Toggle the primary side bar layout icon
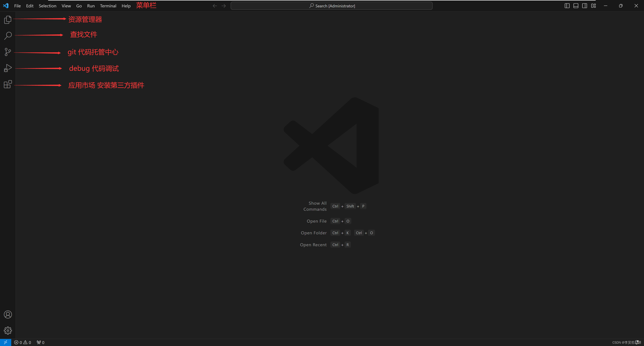 [x=567, y=6]
